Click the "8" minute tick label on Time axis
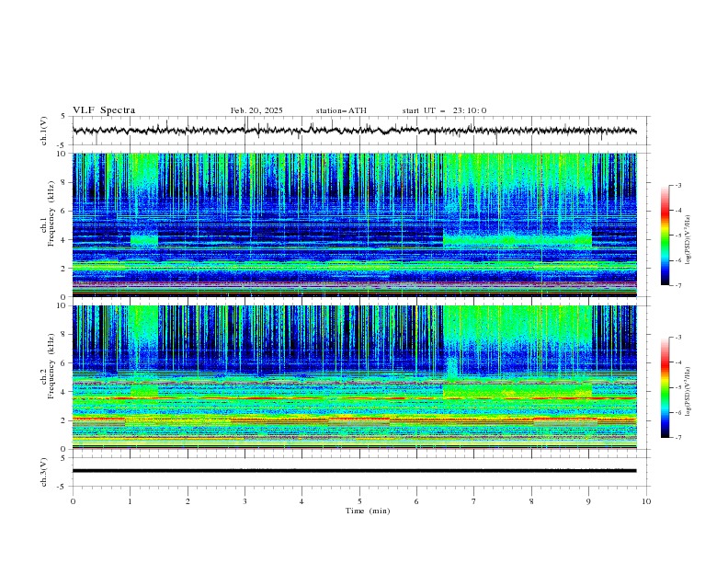This screenshot has height=563, width=728. click(x=531, y=501)
